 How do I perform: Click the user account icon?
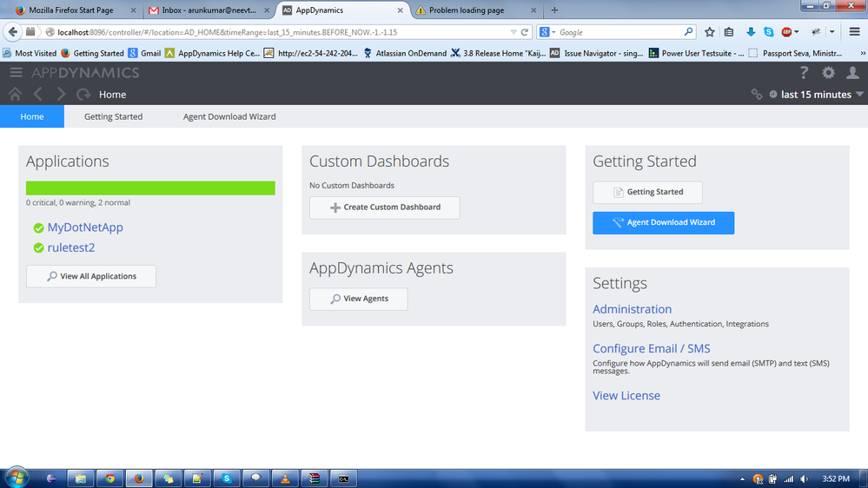852,73
